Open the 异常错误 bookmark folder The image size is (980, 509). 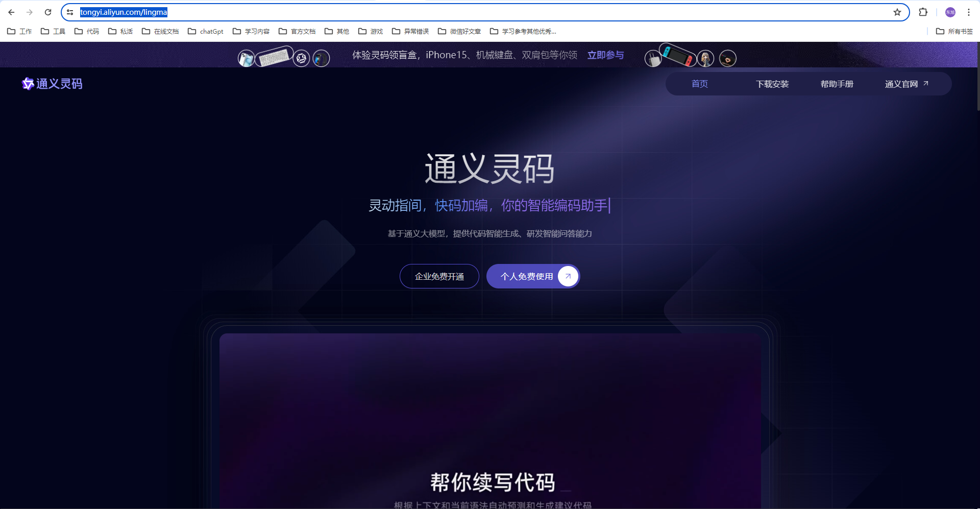[410, 31]
